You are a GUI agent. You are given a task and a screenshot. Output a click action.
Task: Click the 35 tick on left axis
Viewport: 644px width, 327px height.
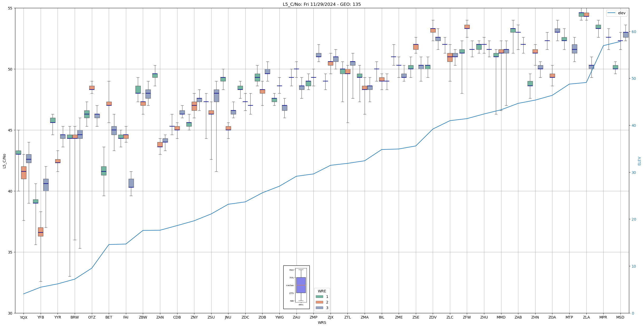(x=10, y=252)
